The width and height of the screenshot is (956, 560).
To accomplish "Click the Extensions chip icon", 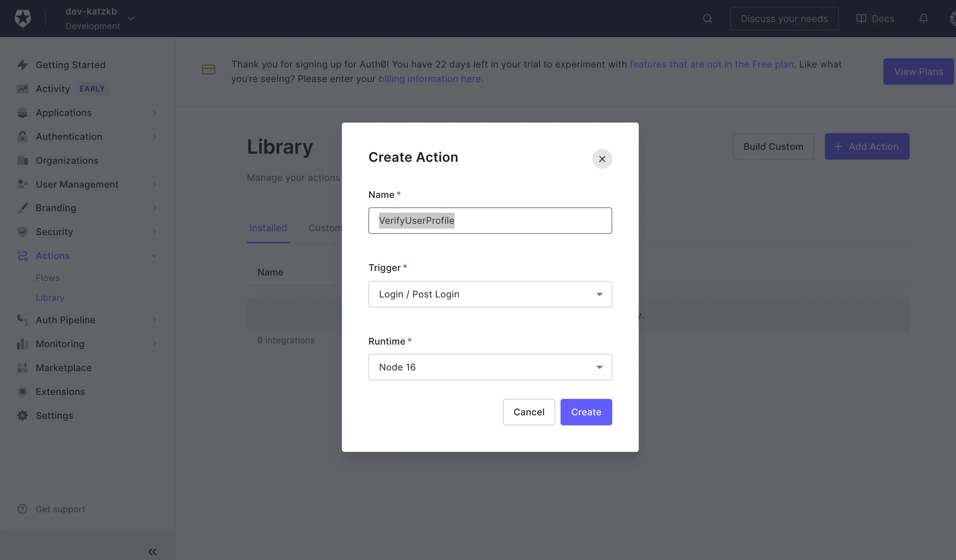I will point(22,391).
